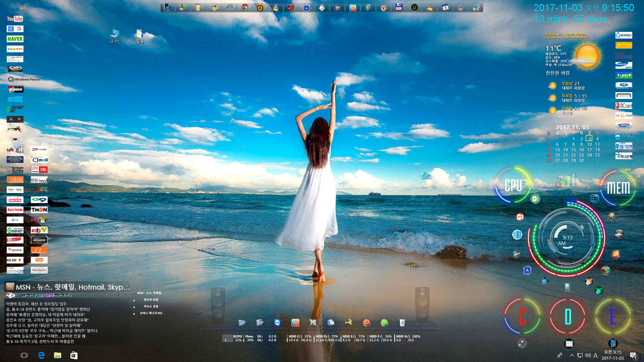This screenshot has height=362, width=644.
Task: Open Task View on the taskbar
Action: click(x=24, y=355)
